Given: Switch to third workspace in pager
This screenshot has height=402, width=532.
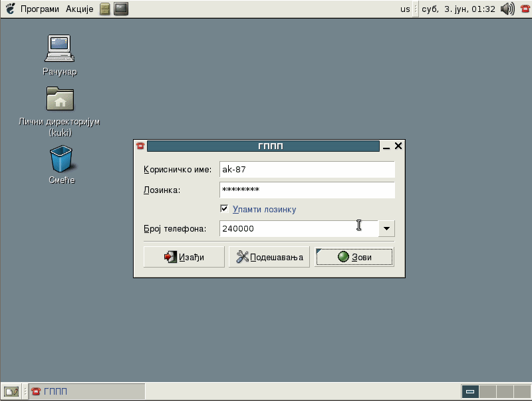Looking at the screenshot, I should coord(505,391).
